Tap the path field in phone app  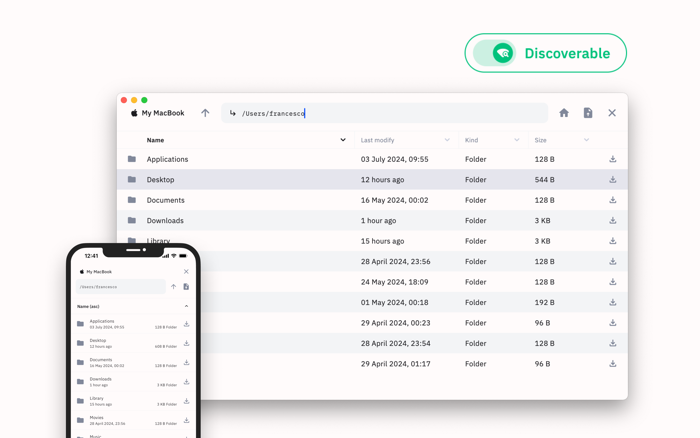click(121, 287)
